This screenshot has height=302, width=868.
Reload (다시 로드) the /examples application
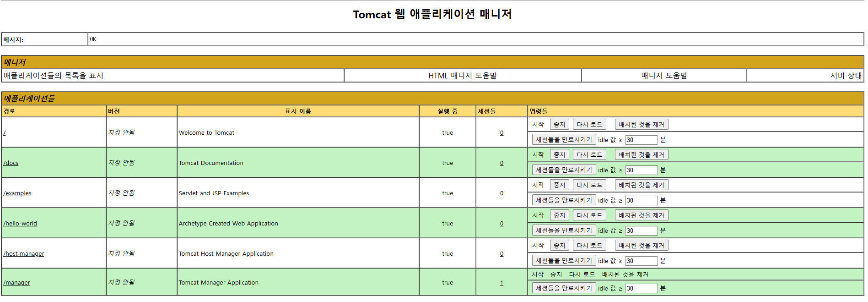(589, 185)
